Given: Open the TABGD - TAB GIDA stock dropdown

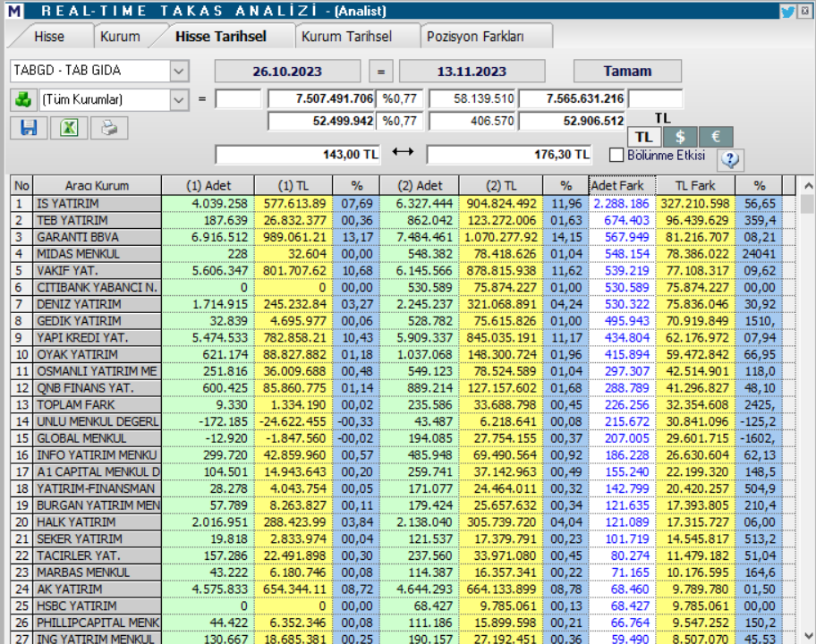Looking at the screenshot, I should tap(179, 71).
